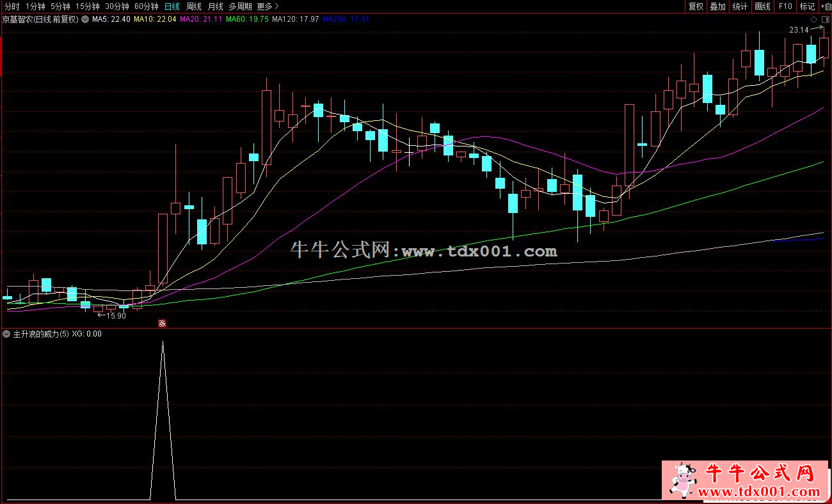Click the MA5: 22.40 label
This screenshot has height=504, width=832.
click(x=111, y=19)
